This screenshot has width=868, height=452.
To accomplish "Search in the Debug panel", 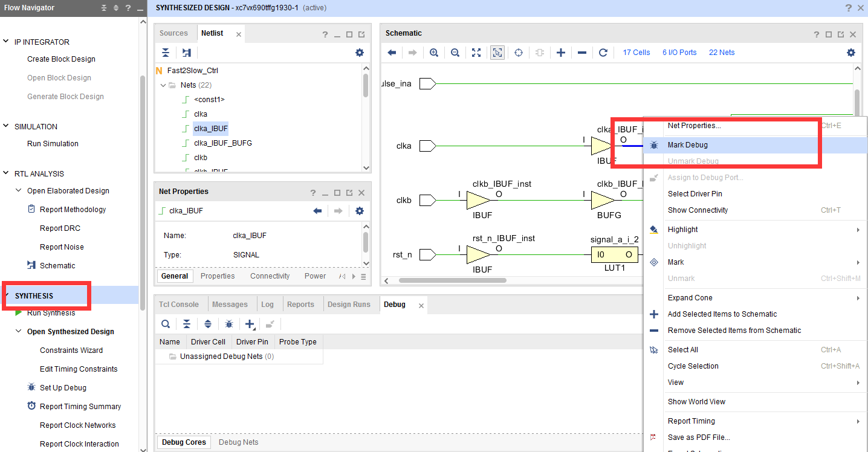I will pyautogui.click(x=165, y=324).
